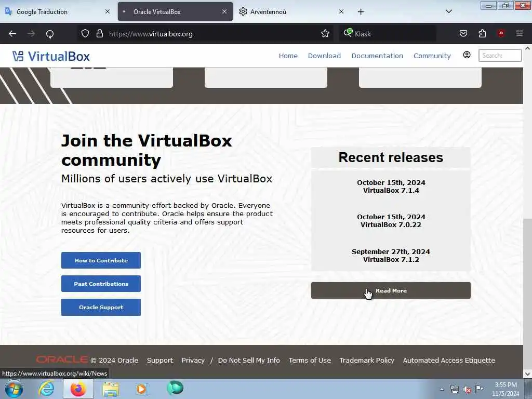Click Firefox icon in taskbar
532x399 pixels.
pyautogui.click(x=78, y=389)
